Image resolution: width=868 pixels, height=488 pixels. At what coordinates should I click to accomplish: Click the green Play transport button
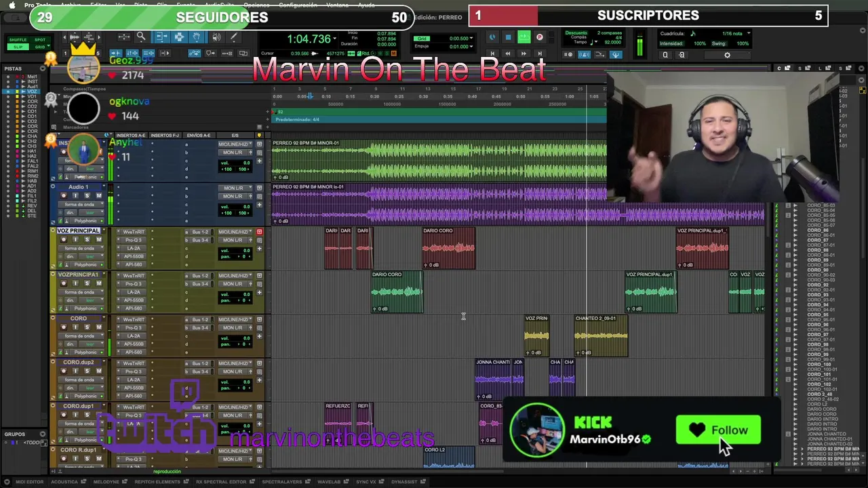[x=524, y=37]
